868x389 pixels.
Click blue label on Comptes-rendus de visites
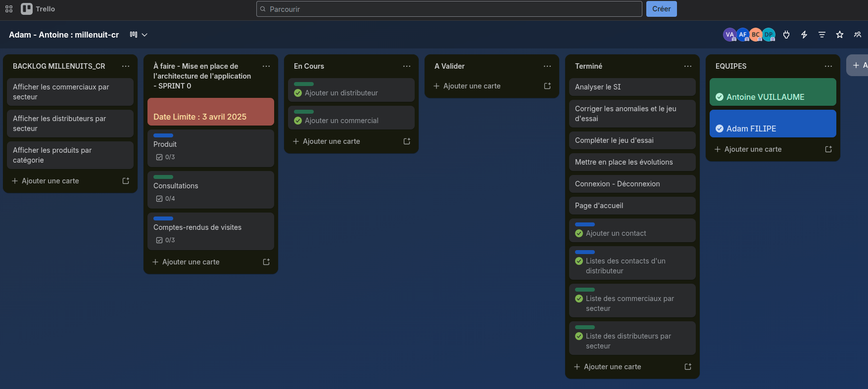(163, 218)
